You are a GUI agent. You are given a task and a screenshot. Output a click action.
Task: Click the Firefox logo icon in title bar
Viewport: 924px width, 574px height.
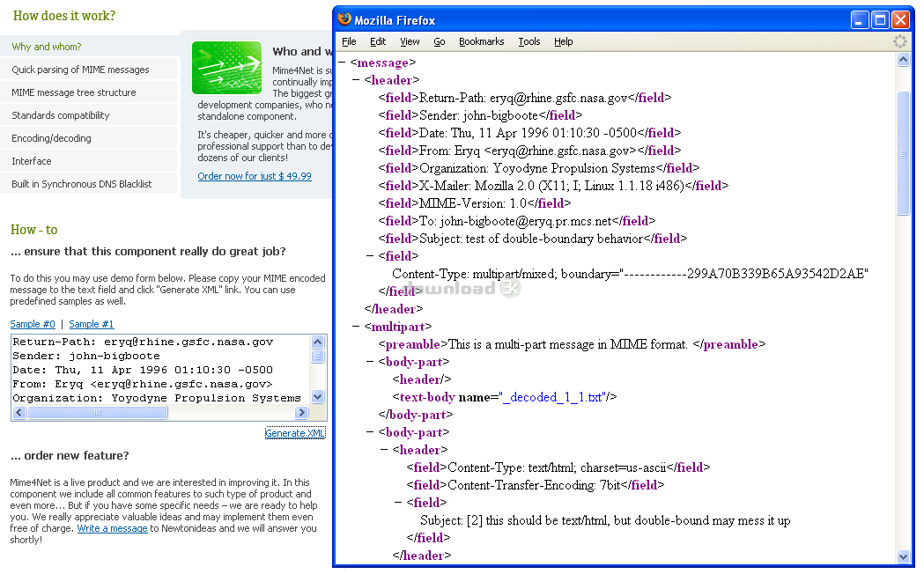coord(344,19)
